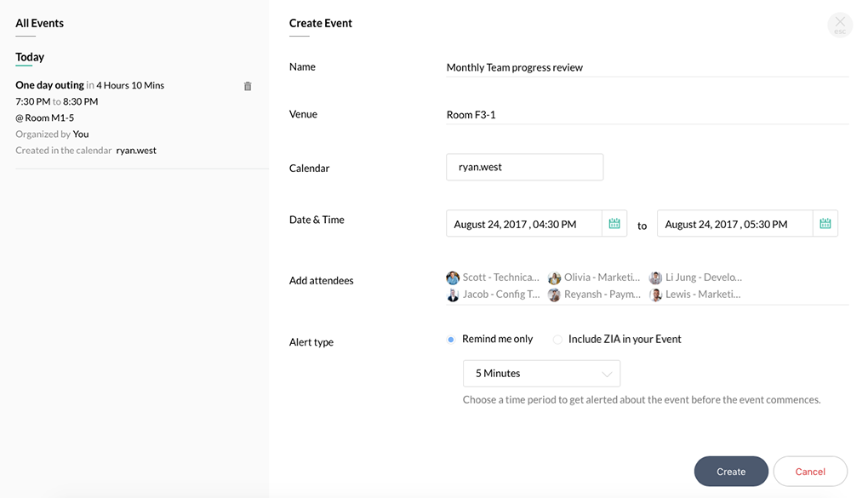Cancel the event creation
The width and height of the screenshot is (868, 498).
pyautogui.click(x=809, y=472)
